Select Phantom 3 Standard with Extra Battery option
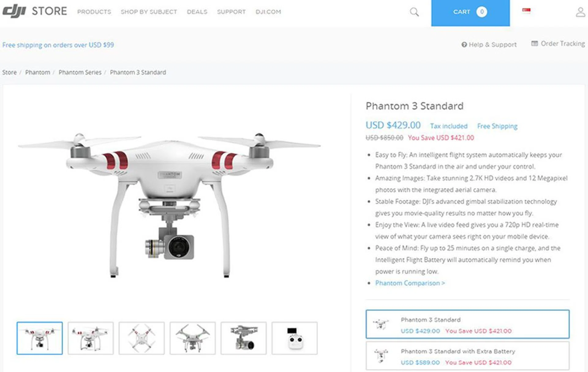Screen dimensions: 588x372 [x=467, y=356]
